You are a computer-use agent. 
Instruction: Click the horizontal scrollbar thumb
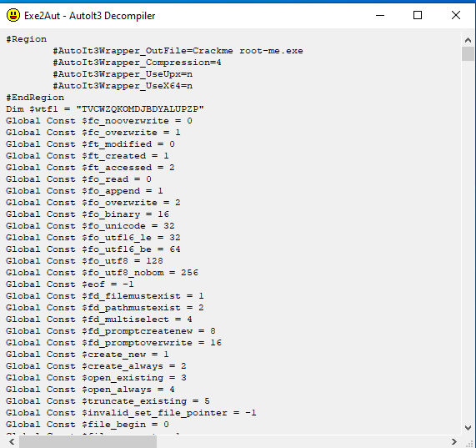coord(88,441)
